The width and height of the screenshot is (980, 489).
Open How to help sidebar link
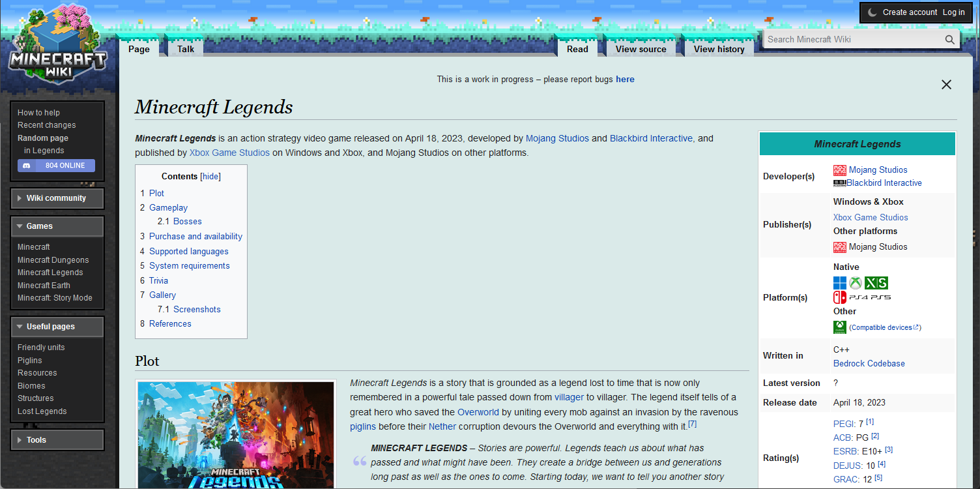pyautogui.click(x=38, y=113)
